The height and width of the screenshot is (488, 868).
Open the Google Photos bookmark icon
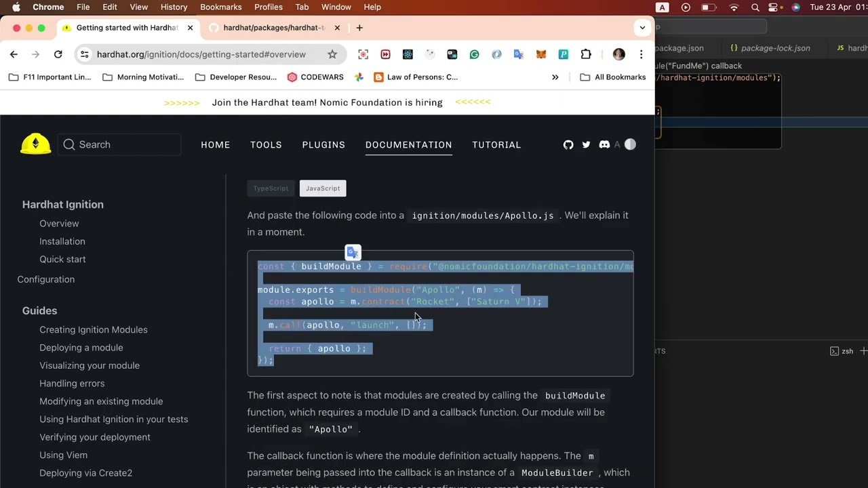(x=359, y=77)
